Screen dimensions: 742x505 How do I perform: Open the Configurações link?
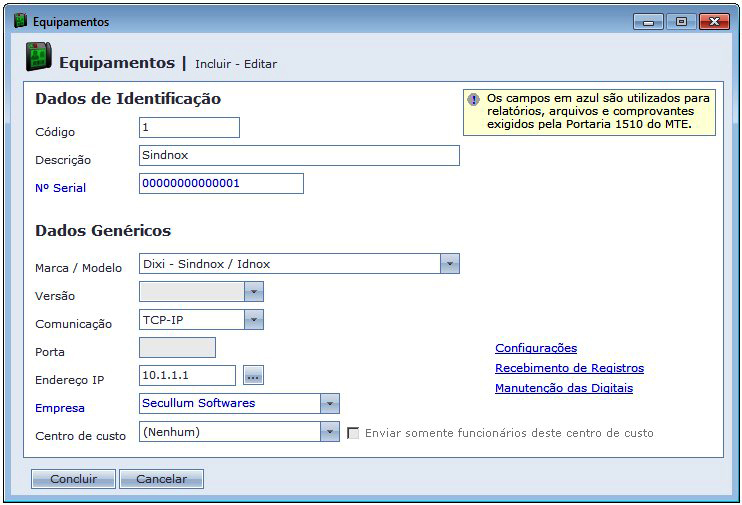536,348
